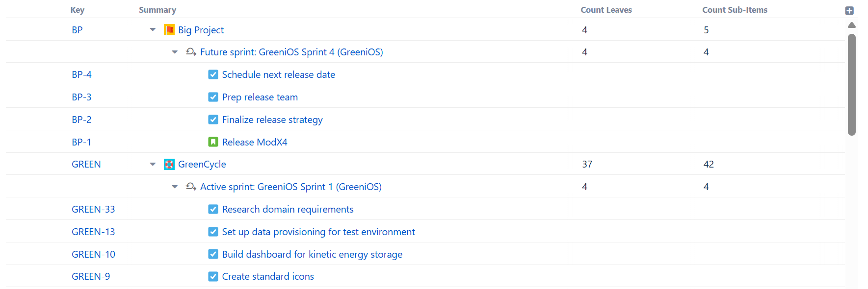The width and height of the screenshot is (868, 289).
Task: Click the sprint icon beside Active sprint
Action: [x=191, y=187]
